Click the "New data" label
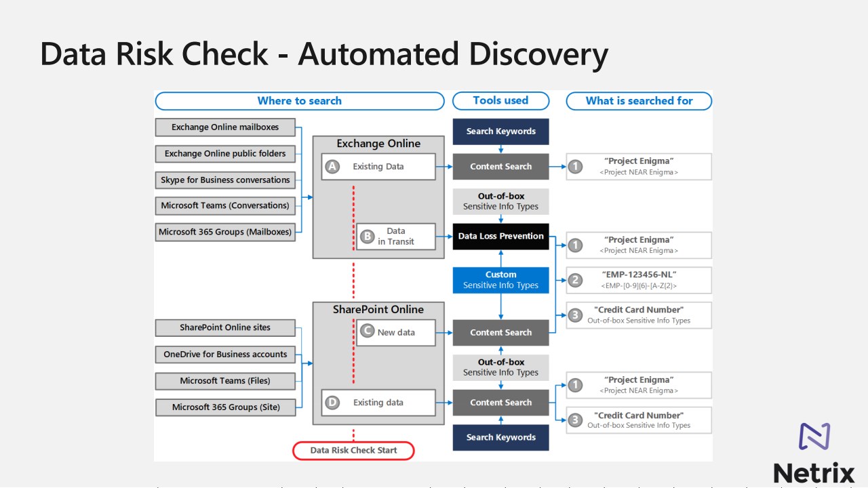The width and height of the screenshot is (868, 488). click(396, 332)
